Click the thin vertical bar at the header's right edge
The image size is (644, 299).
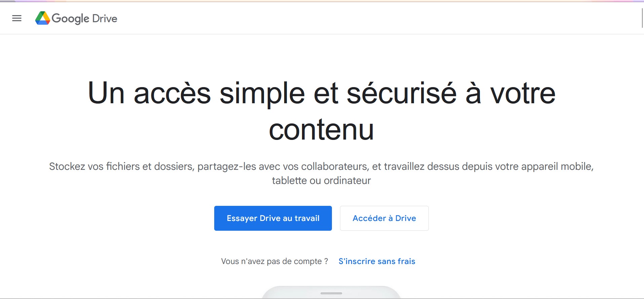coord(642,18)
